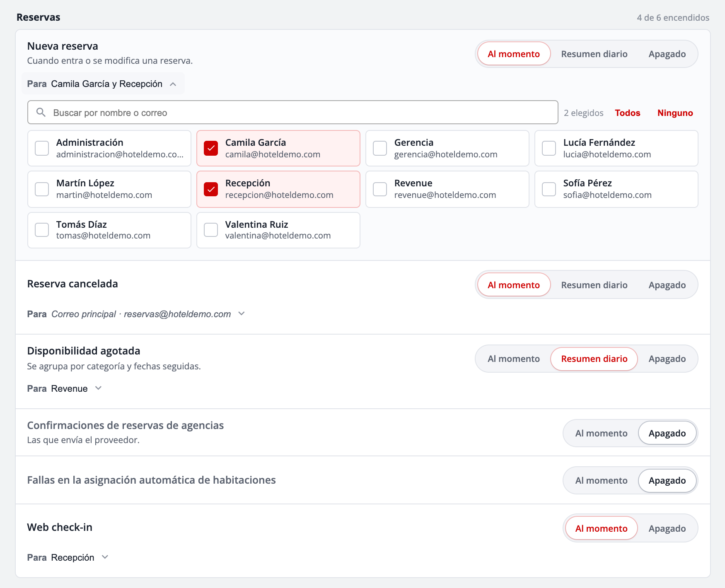Tick the Gerencia checkbox
The width and height of the screenshot is (725, 588).
(x=380, y=148)
